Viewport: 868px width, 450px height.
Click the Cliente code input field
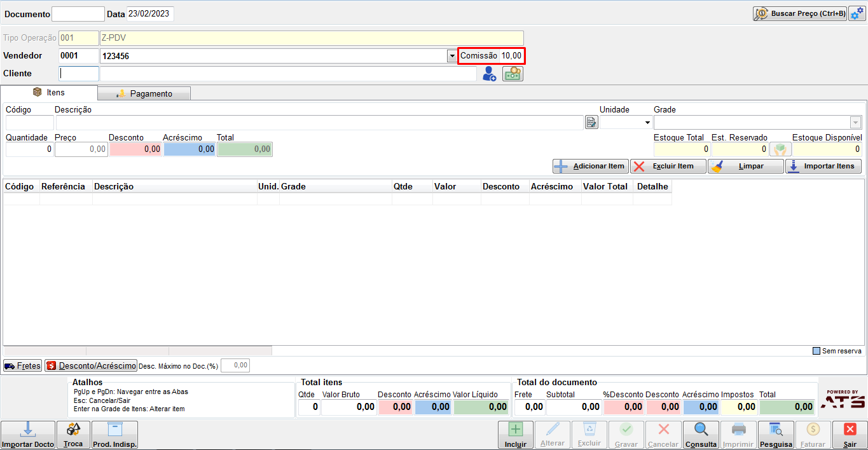click(x=79, y=74)
